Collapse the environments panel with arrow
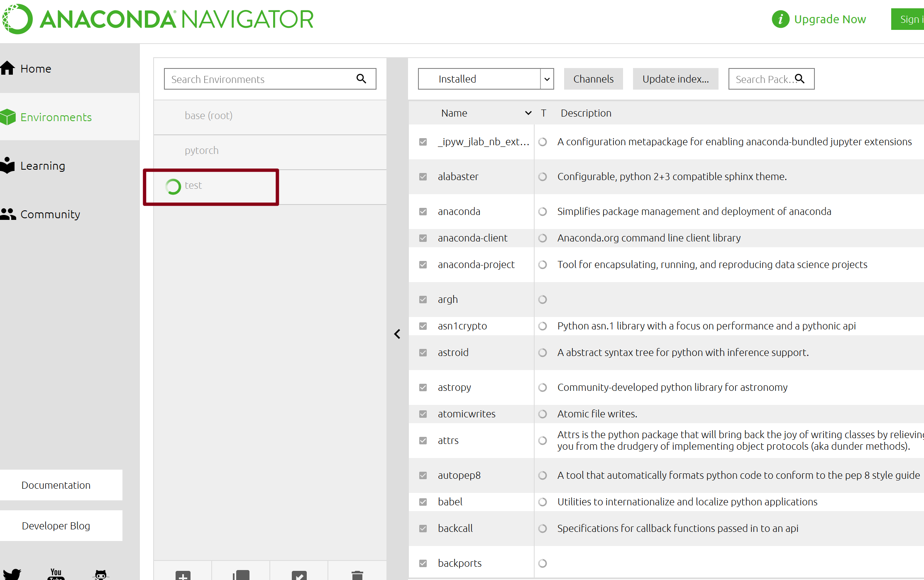Image resolution: width=924 pixels, height=580 pixels. point(397,334)
